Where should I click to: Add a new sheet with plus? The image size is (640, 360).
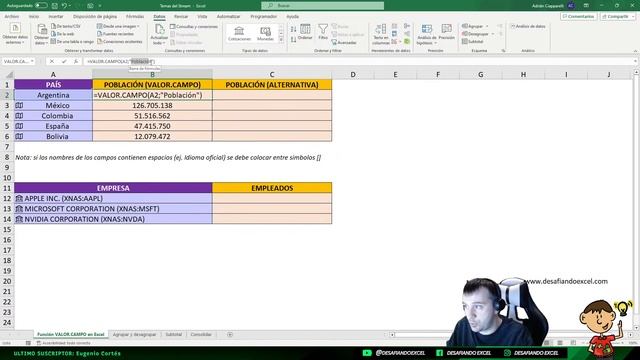pyautogui.click(x=230, y=334)
